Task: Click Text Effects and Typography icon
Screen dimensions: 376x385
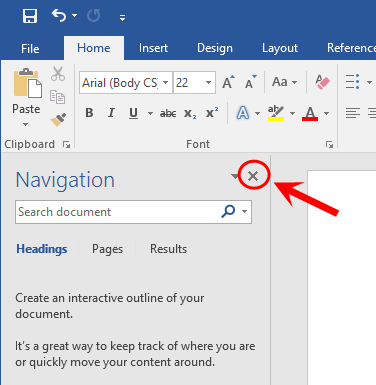Action: tap(243, 113)
